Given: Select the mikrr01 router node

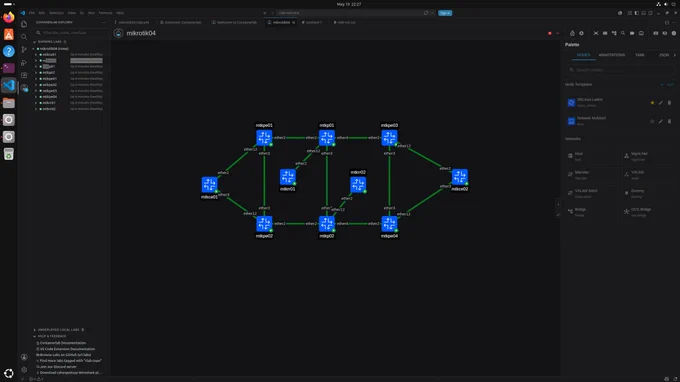Looking at the screenshot, I should tap(288, 177).
